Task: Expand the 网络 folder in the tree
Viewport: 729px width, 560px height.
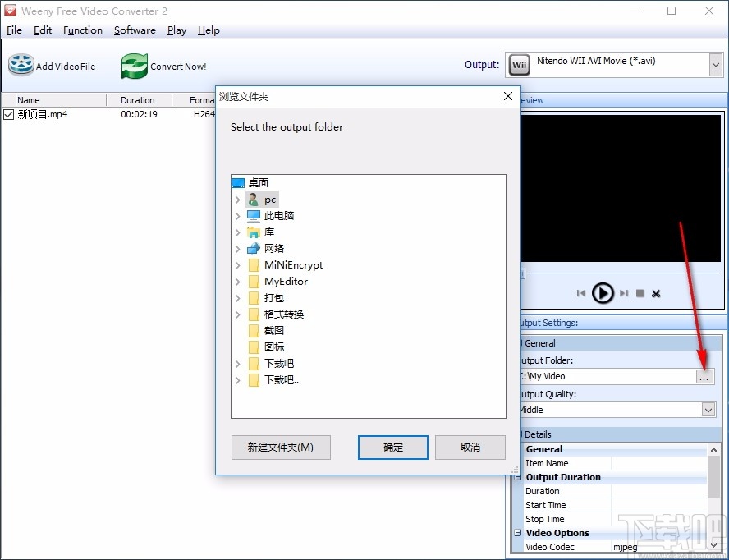Action: [238, 248]
